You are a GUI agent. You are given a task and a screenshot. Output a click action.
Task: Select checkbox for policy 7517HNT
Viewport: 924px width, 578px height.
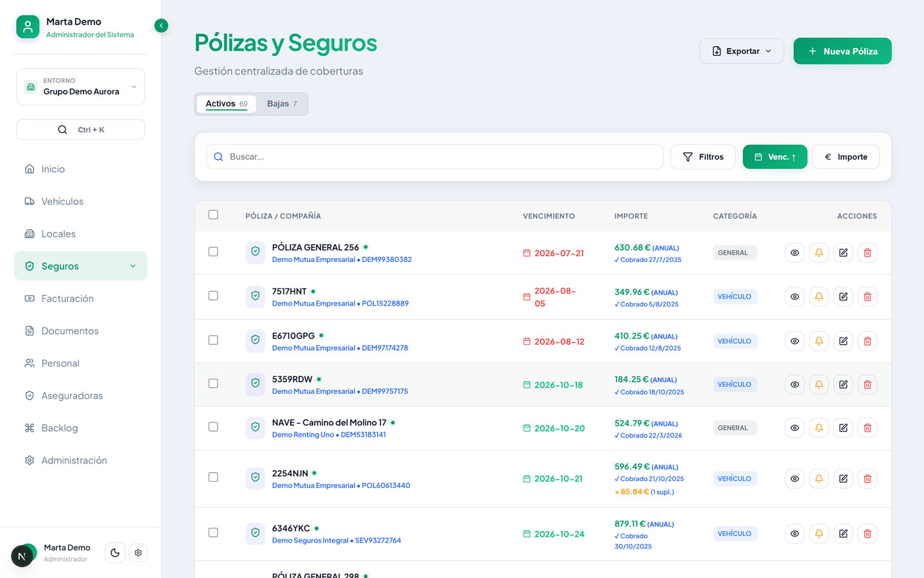pyautogui.click(x=213, y=295)
